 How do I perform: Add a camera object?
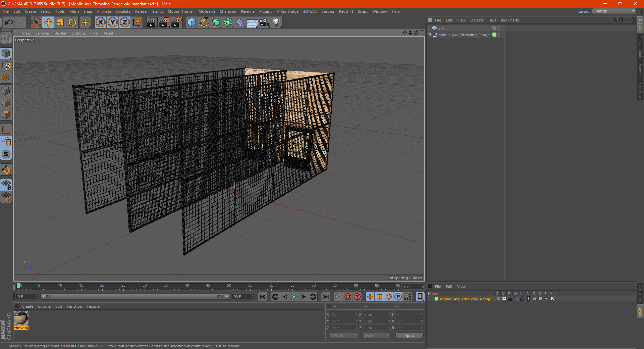264,22
